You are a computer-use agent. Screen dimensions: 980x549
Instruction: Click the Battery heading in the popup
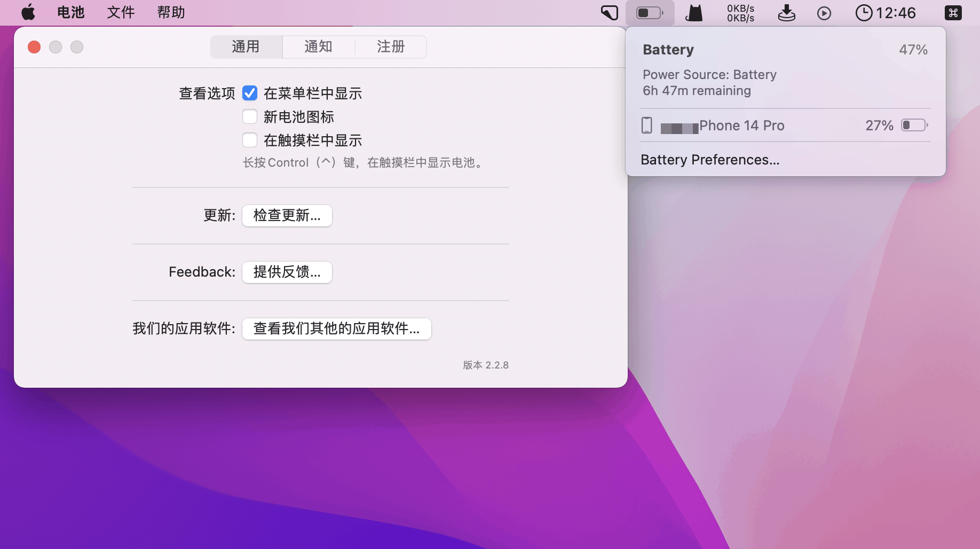coord(668,50)
